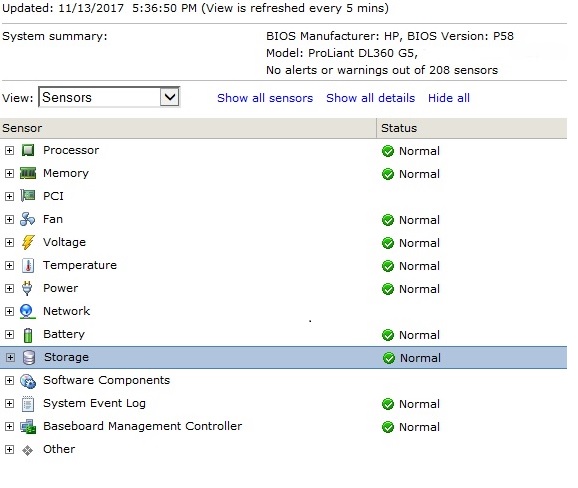Click the Fan sensor icon
Screen dimensions: 578x488
[28, 219]
